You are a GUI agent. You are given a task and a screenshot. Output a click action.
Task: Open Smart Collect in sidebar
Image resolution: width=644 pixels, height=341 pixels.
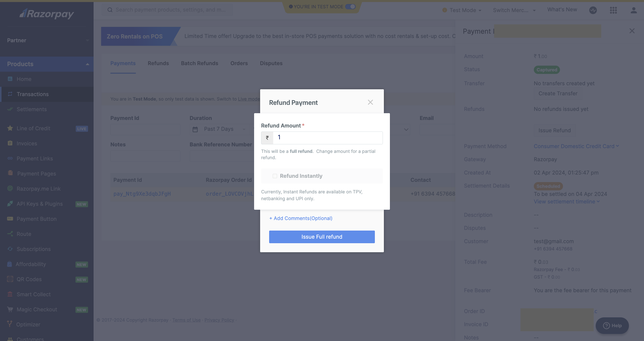(33, 294)
